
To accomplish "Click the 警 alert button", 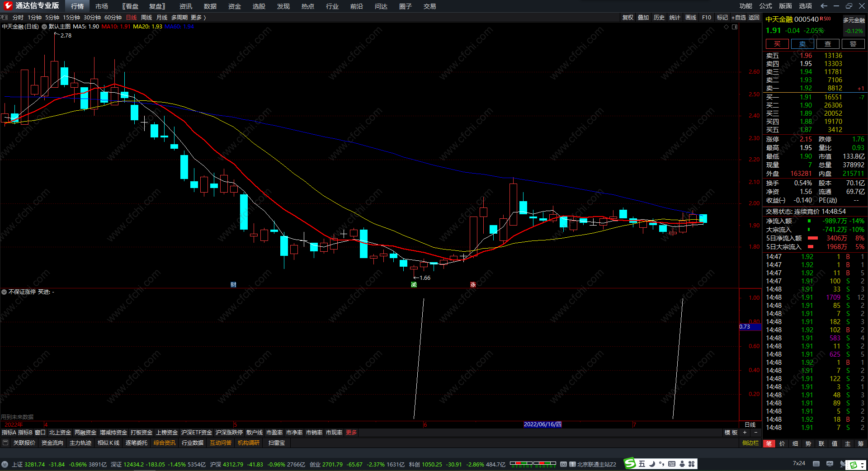I will pyautogui.click(x=853, y=44).
